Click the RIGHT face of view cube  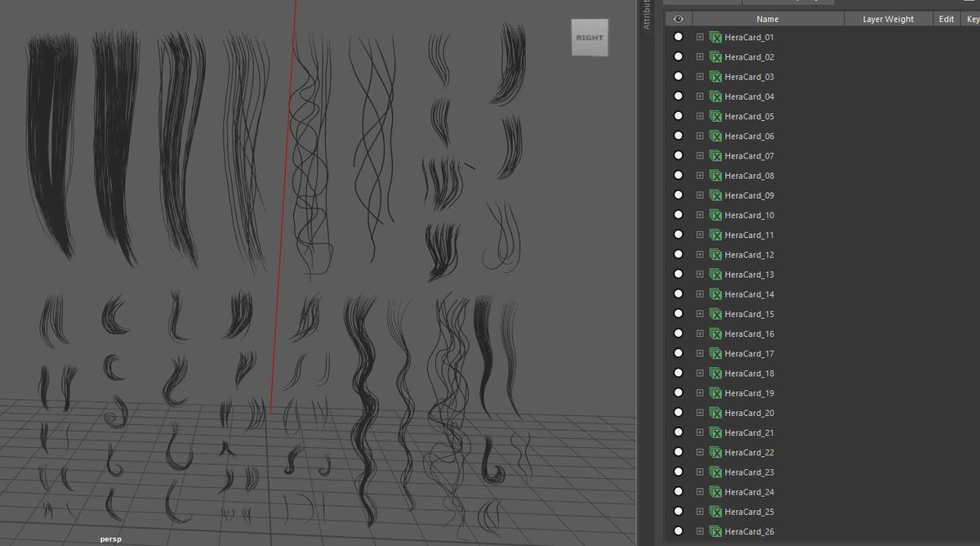click(589, 38)
